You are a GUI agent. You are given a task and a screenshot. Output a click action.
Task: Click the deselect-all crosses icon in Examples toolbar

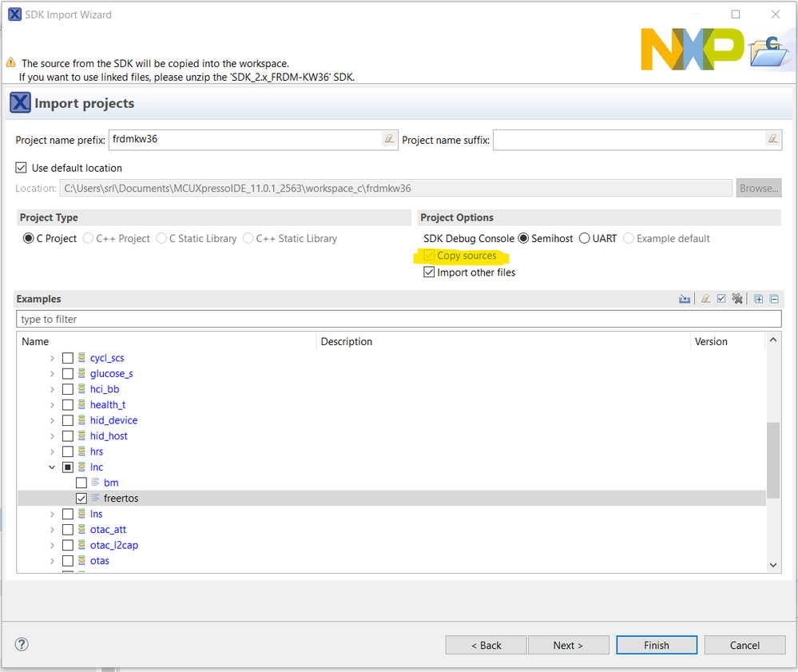point(737,299)
